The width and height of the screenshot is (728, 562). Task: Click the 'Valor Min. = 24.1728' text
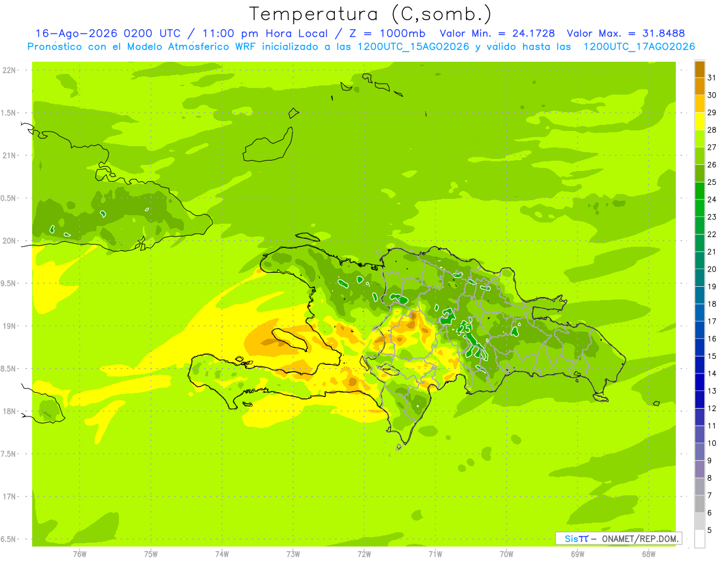[x=497, y=33]
